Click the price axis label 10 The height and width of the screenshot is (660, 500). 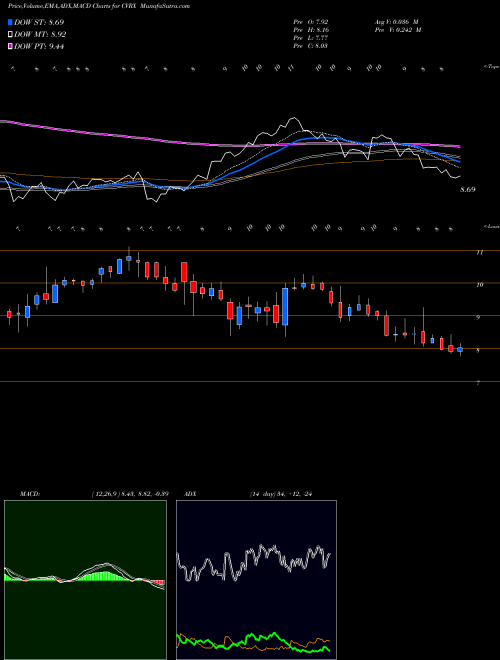[479, 285]
